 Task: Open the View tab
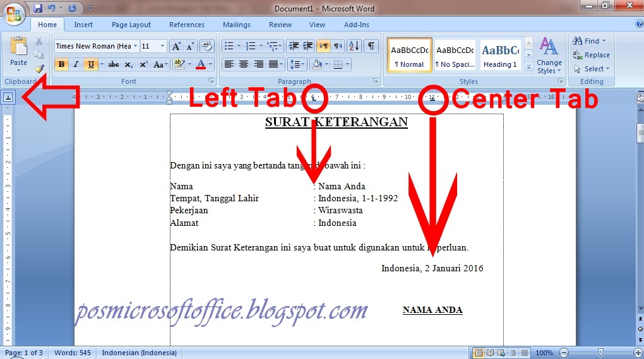(317, 25)
